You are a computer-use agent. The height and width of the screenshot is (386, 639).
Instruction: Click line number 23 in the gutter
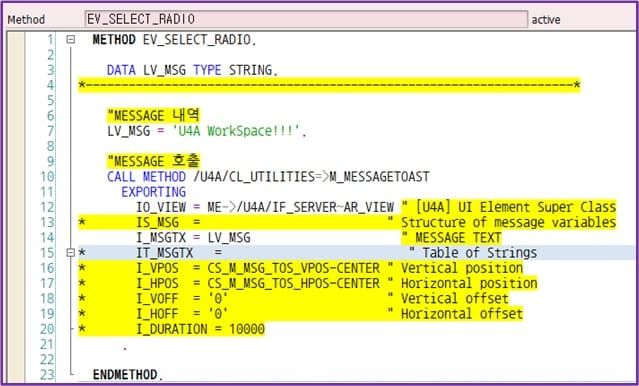click(x=47, y=375)
